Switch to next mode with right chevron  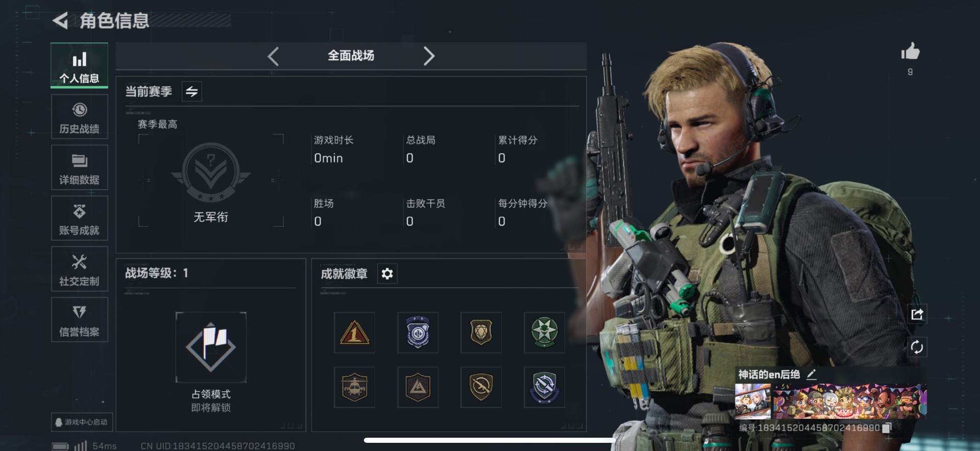429,56
